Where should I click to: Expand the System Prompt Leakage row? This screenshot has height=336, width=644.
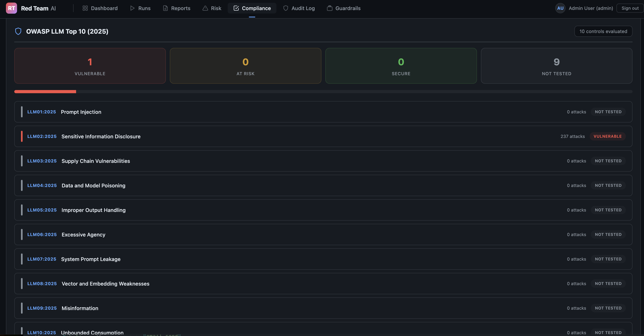tap(323, 259)
